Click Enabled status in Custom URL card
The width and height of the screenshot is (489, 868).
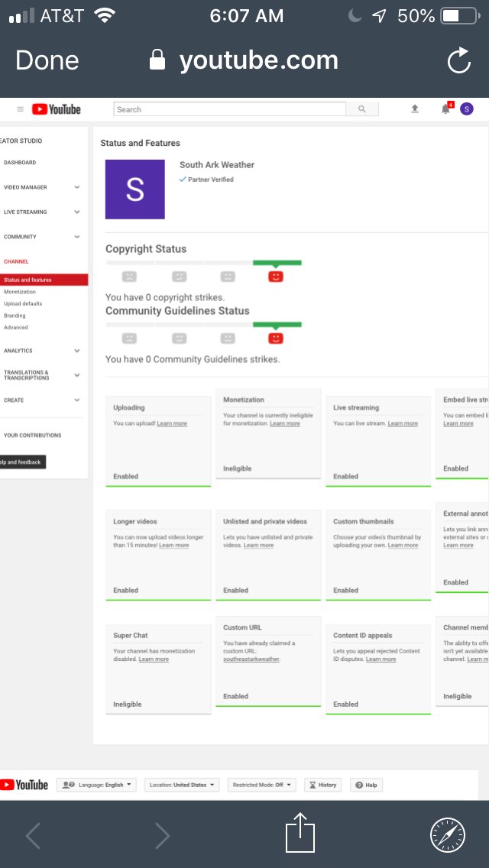pyautogui.click(x=236, y=696)
